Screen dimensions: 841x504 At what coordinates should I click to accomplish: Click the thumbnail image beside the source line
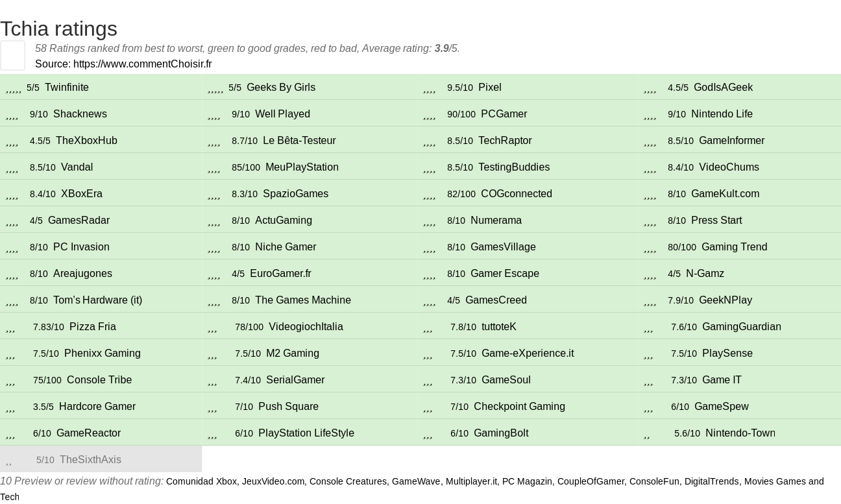12,55
